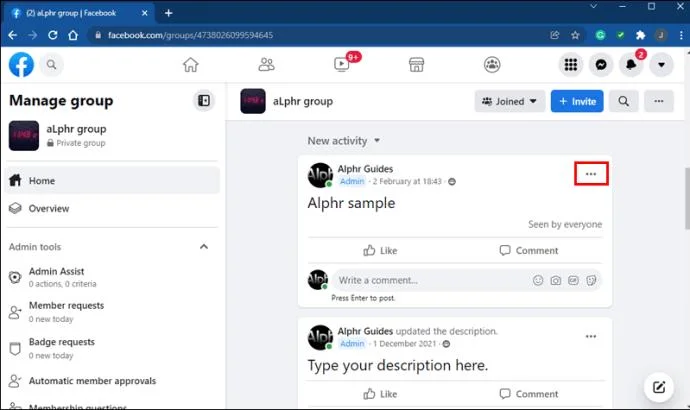Add a sticker to the comment
Viewport: 690px width, 410px height.
[591, 280]
